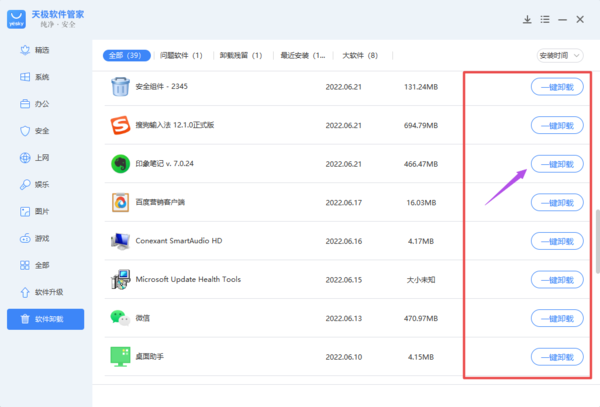The height and width of the screenshot is (407, 600).
Task: Uninstall 印象笔记 with 一键卸载 button
Action: [x=557, y=164]
